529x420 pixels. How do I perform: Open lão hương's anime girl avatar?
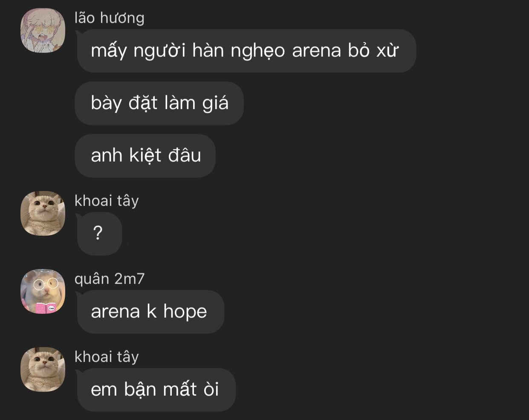(x=43, y=30)
